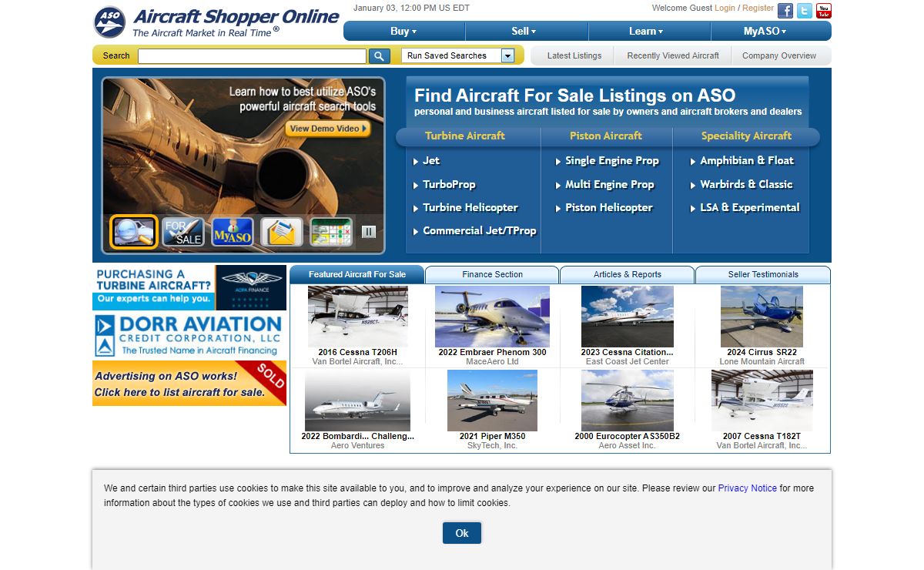Click the East Coast Jet Center seller name
This screenshot has height=570, width=924.
(x=627, y=361)
